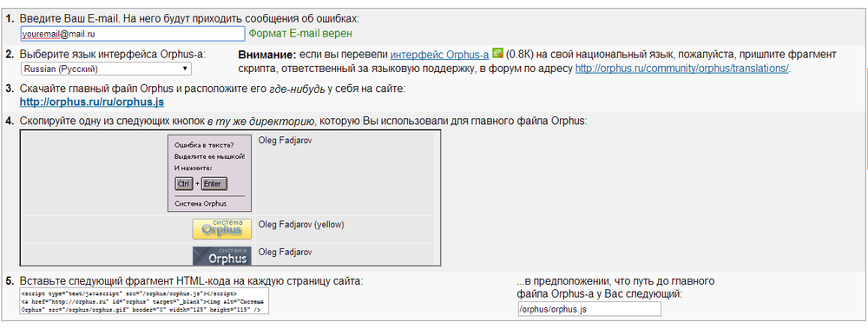
Task: Click the Система Orphus text in the banner
Action: click(x=201, y=203)
